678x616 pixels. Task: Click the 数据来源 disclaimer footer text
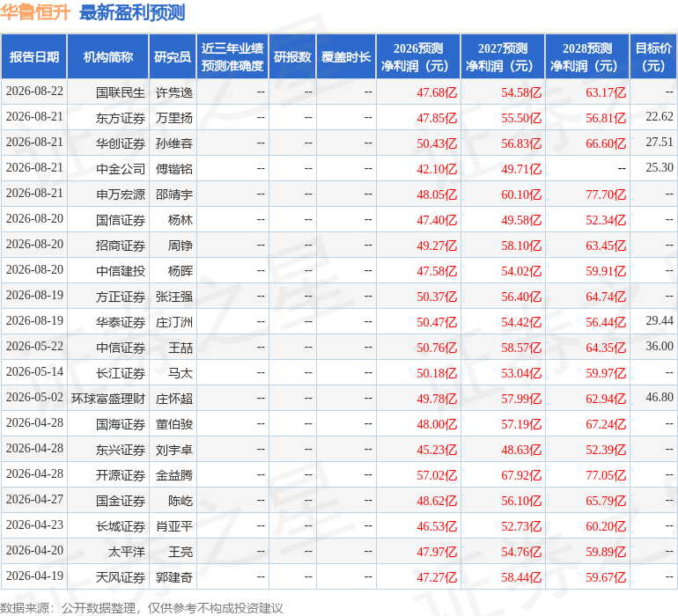click(x=142, y=608)
